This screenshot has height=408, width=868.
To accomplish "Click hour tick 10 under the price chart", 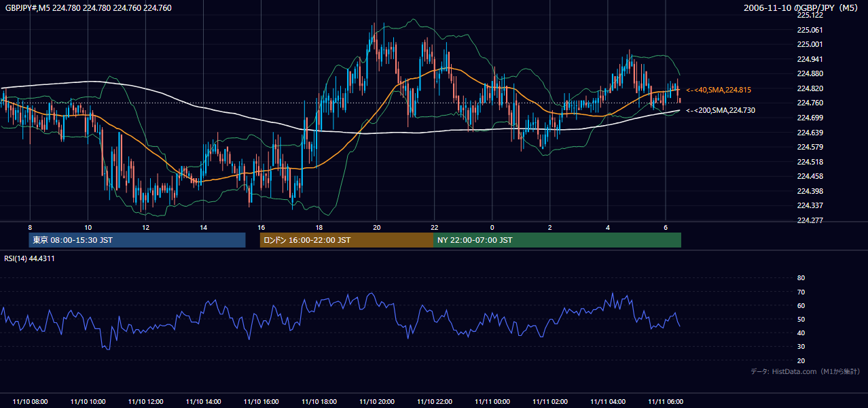I will [88, 227].
